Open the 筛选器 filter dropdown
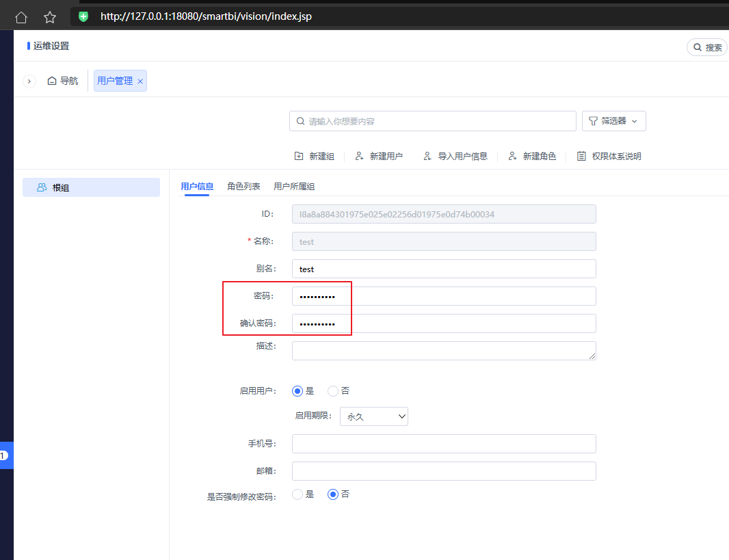 point(613,121)
